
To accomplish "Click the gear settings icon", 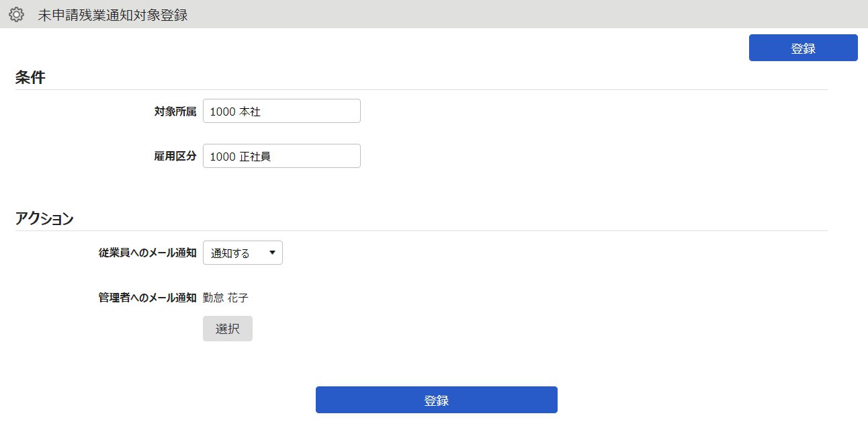I will click(x=16, y=15).
